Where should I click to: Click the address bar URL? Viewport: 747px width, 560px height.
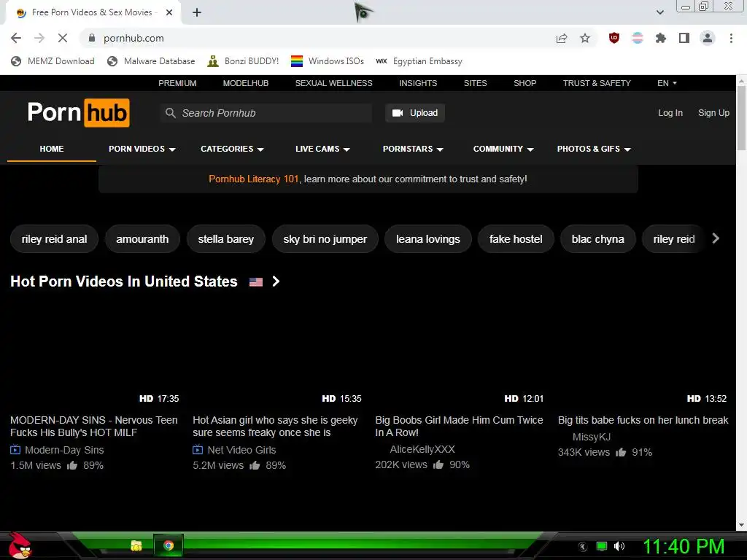coord(133,38)
